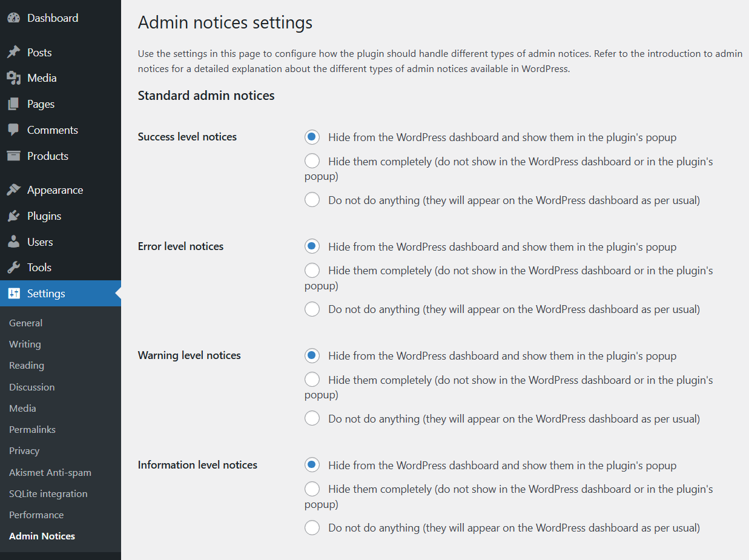Open Akismet Anti-spam settings

50,473
